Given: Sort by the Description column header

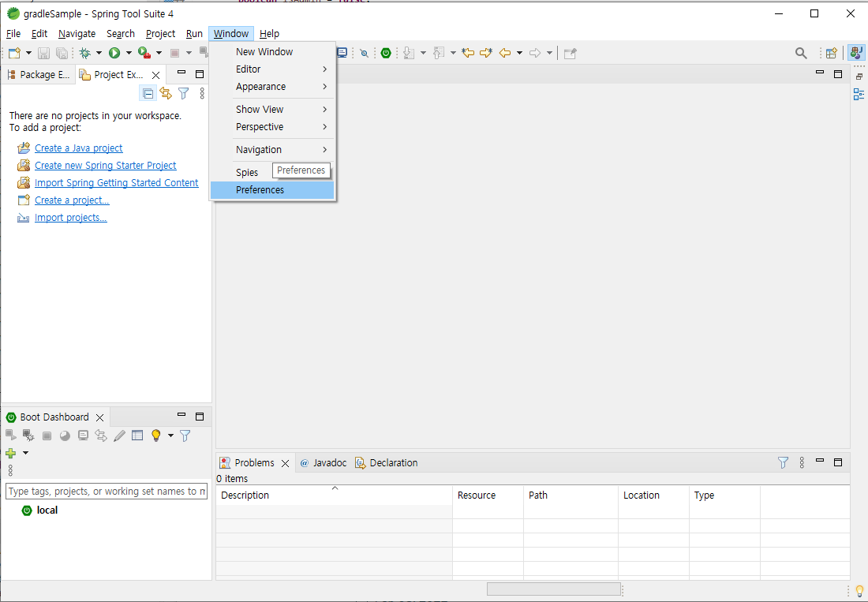Looking at the screenshot, I should pyautogui.click(x=335, y=495).
